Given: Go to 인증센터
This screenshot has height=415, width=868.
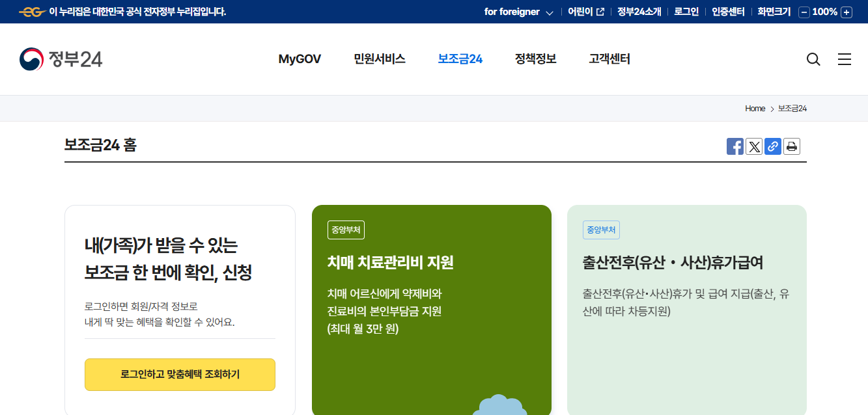Looking at the screenshot, I should coord(727,11).
